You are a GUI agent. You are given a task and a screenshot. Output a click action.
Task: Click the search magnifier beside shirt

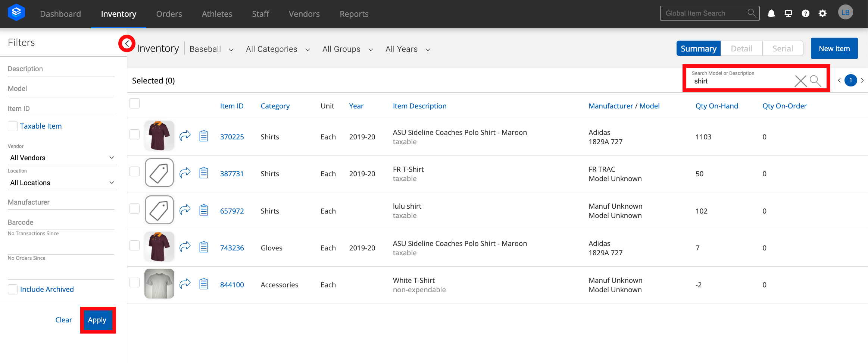point(815,81)
